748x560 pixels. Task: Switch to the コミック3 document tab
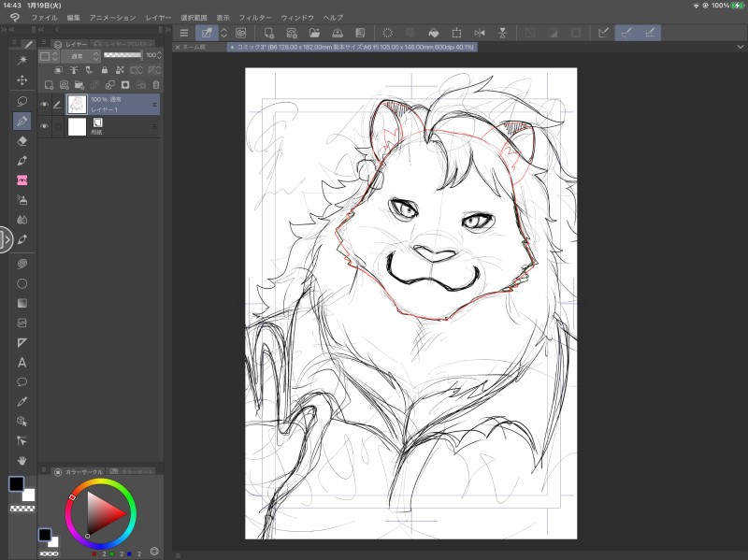[x=352, y=48]
